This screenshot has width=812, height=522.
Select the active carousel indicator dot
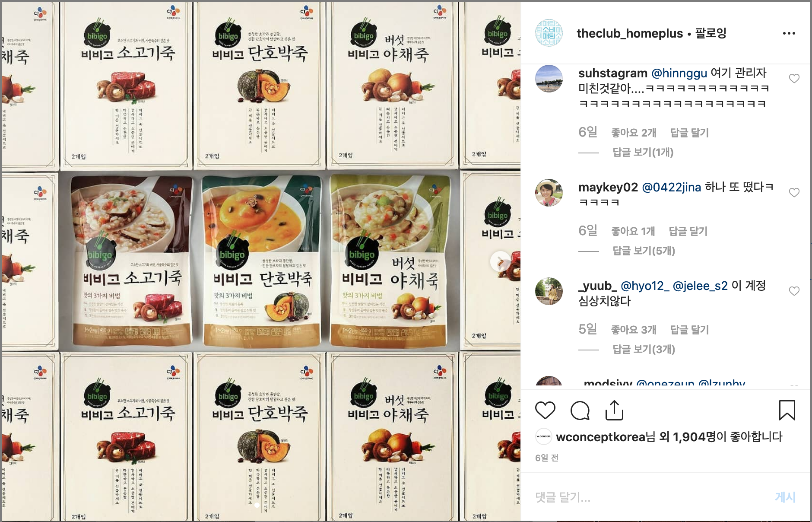[x=257, y=505]
